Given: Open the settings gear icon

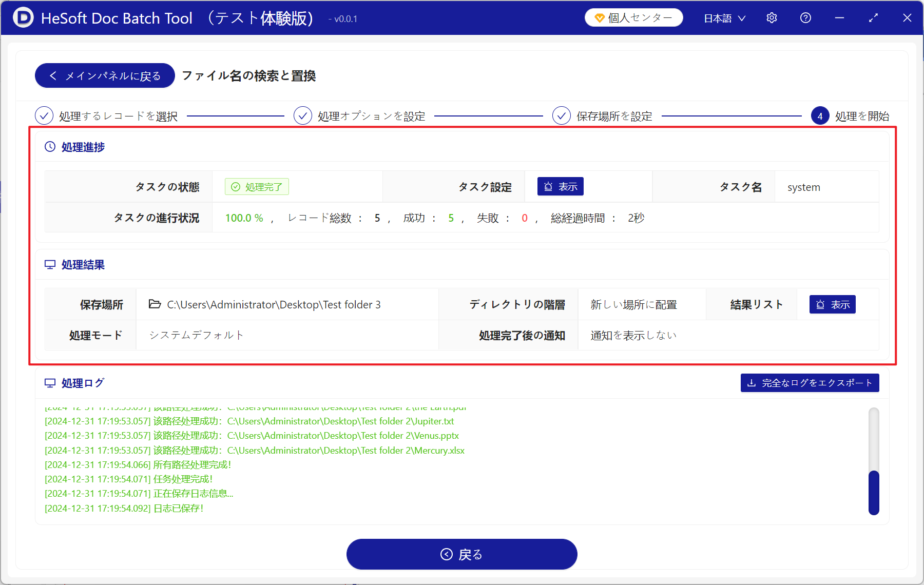Looking at the screenshot, I should pyautogui.click(x=772, y=18).
